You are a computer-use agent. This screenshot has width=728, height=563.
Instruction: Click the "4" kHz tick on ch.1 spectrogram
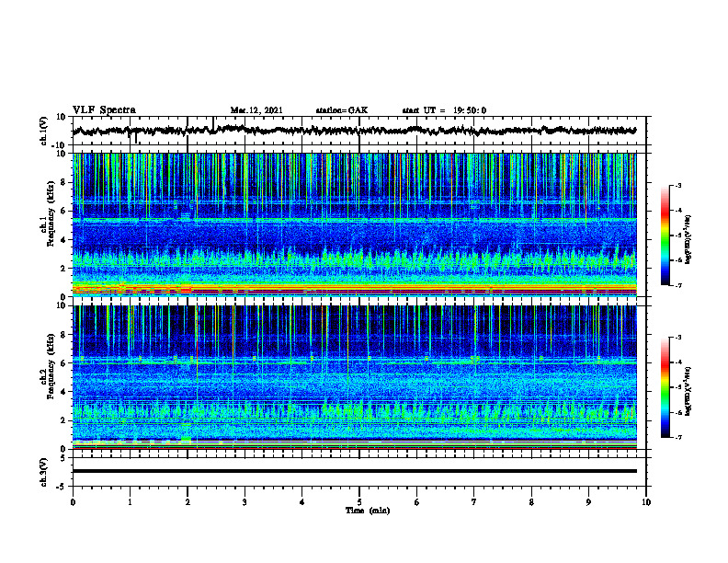64,240
